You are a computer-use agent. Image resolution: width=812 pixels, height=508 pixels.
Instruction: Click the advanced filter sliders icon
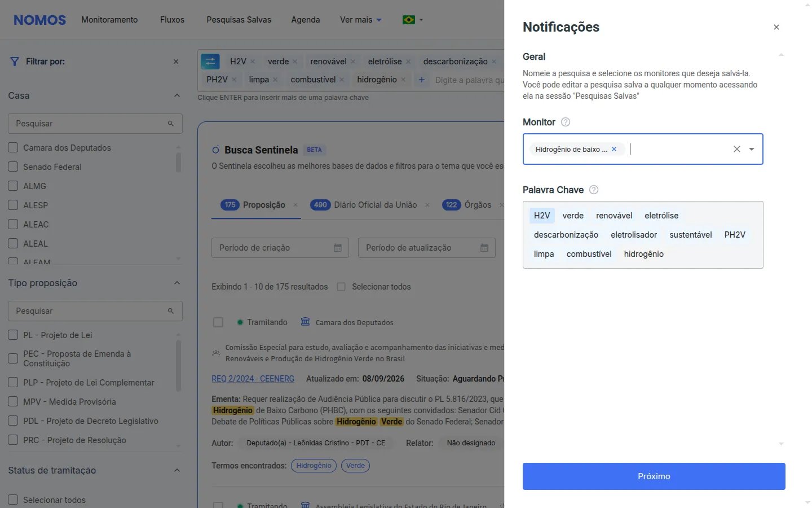click(210, 62)
